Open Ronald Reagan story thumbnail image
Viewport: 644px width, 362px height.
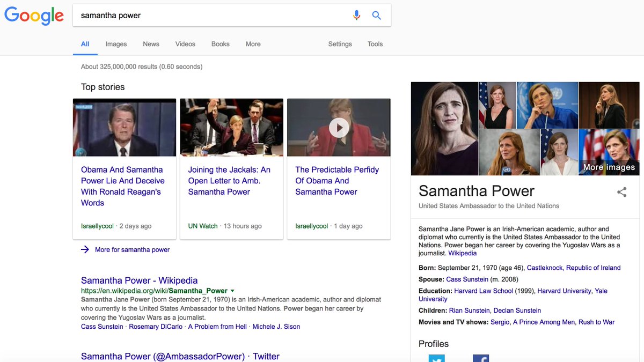click(x=125, y=128)
